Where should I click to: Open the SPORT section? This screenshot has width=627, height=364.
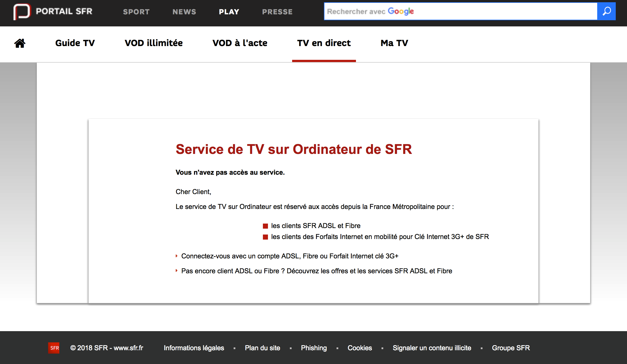[136, 12]
